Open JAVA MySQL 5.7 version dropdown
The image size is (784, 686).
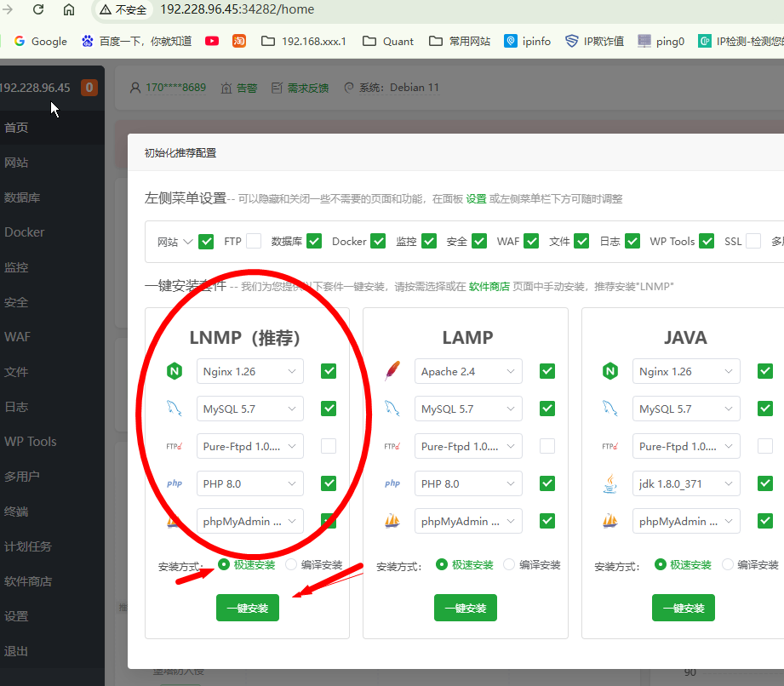click(x=686, y=409)
